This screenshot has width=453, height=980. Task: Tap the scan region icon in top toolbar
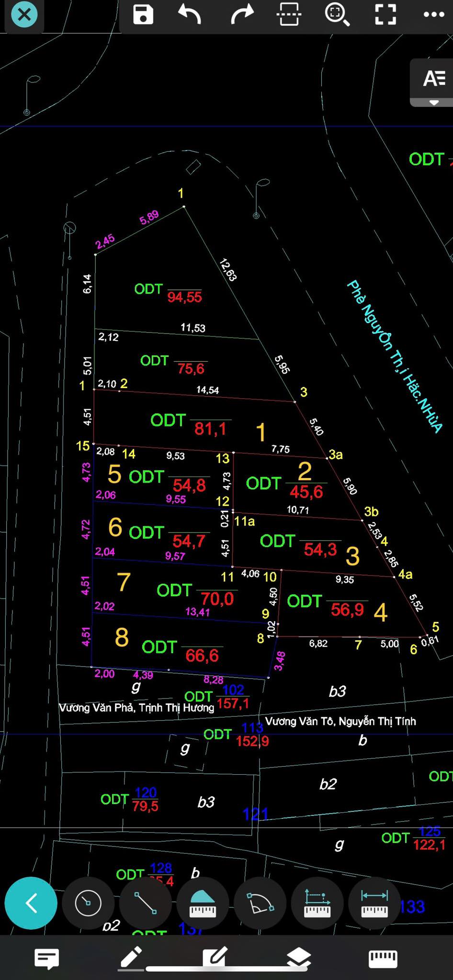289,14
